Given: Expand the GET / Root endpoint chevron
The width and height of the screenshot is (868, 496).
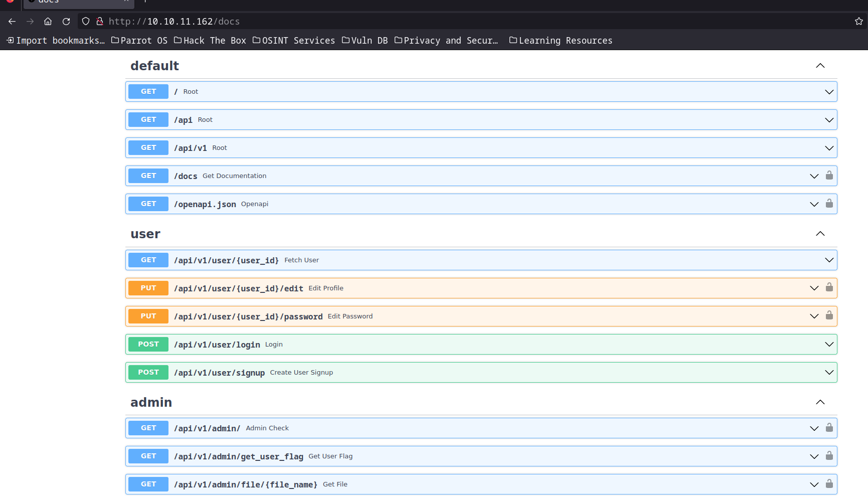Looking at the screenshot, I should pos(829,92).
